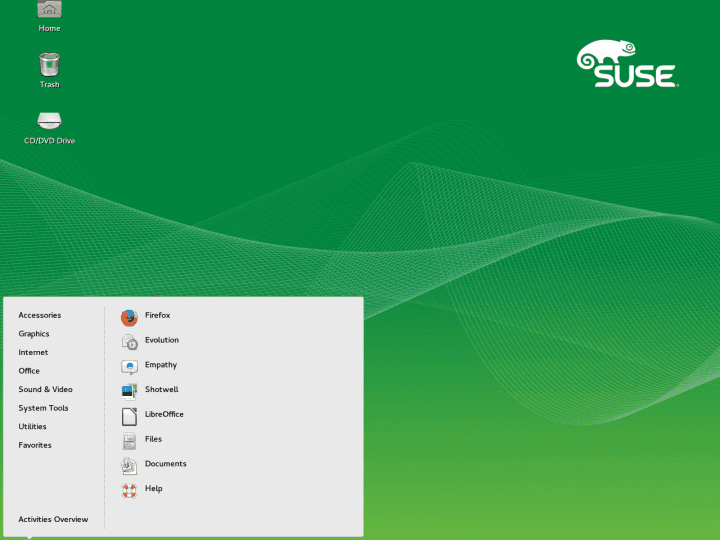Select the Graphics category

(34, 334)
